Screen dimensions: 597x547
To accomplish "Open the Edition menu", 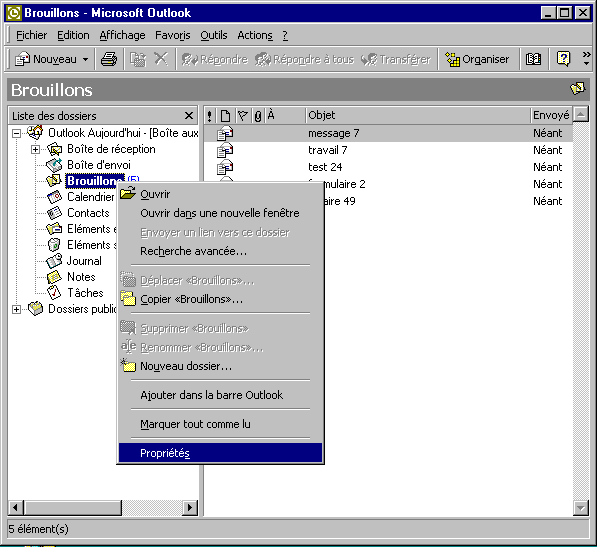I will pos(73,35).
